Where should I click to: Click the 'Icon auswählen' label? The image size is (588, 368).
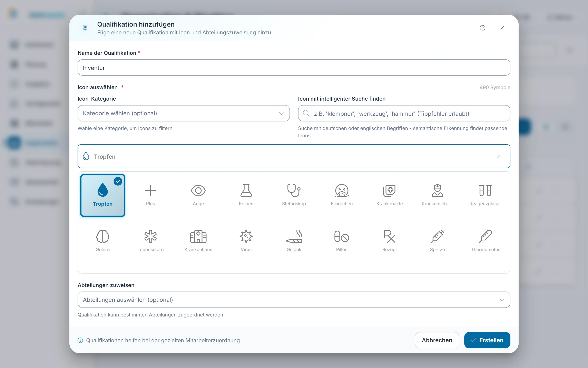97,87
